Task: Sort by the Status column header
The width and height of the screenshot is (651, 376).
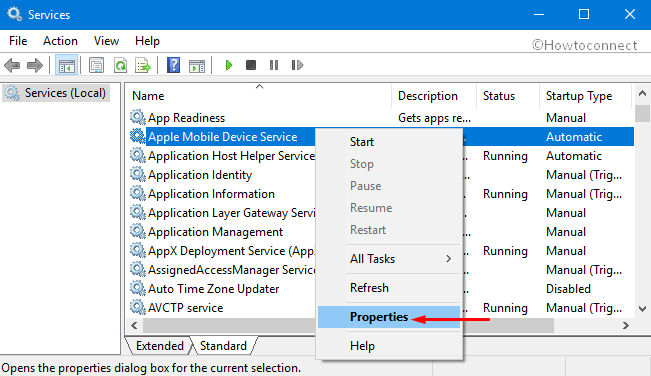Action: (508, 96)
